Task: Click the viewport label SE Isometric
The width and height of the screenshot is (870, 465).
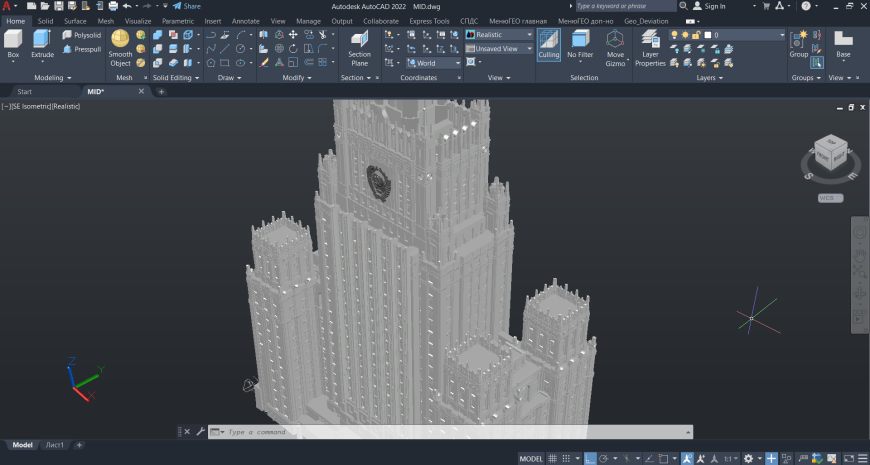Action: (31, 106)
